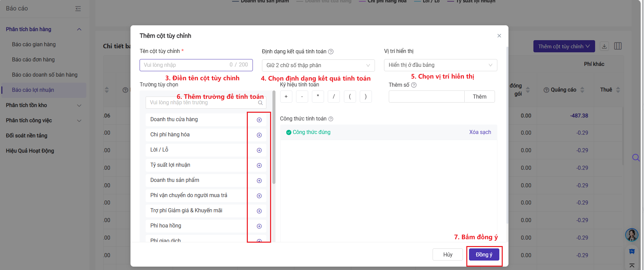
Task: Open Báo cáo đơn hàng report
Action: [x=33, y=59]
